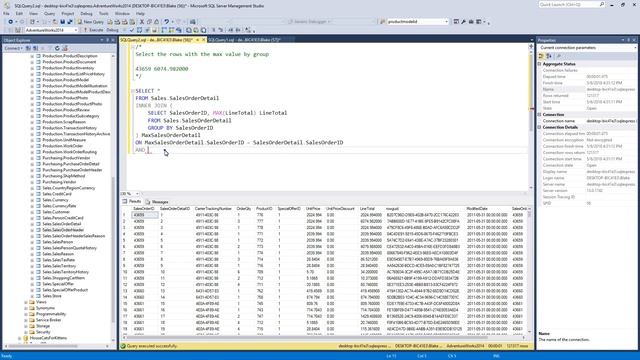640x360 pixels.
Task: Expand the Programmability folder
Action: tap(26, 314)
